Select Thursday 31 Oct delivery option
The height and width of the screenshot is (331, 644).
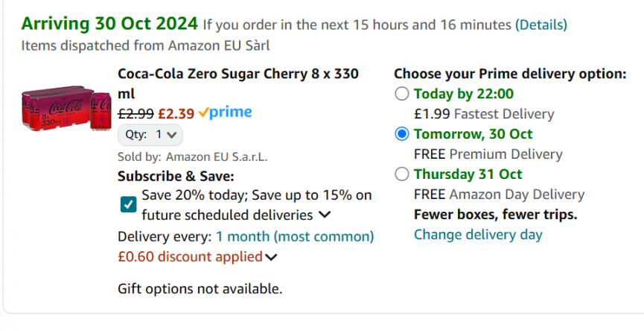pyautogui.click(x=402, y=174)
